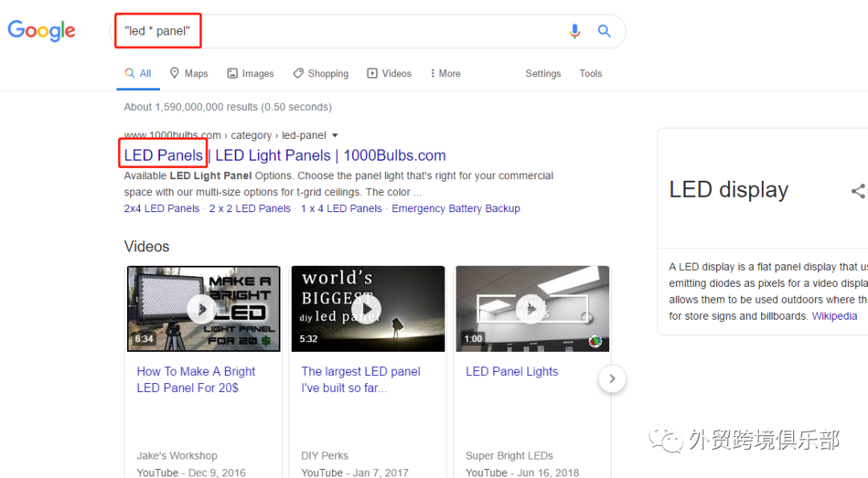The height and width of the screenshot is (478, 868).
Task: Switch to the Maps tab
Action: pyautogui.click(x=189, y=74)
